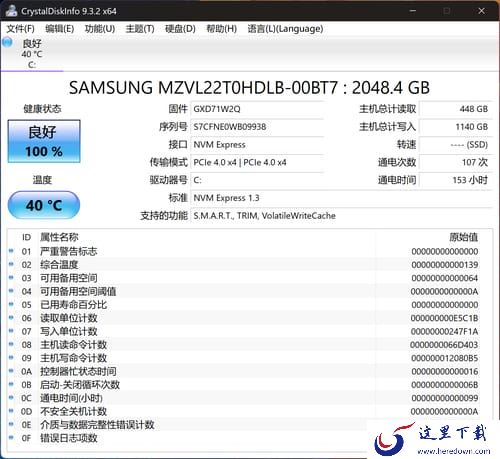Click the power on count value 107 次
Image resolution: width=500 pixels, height=459 pixels.
point(455,163)
